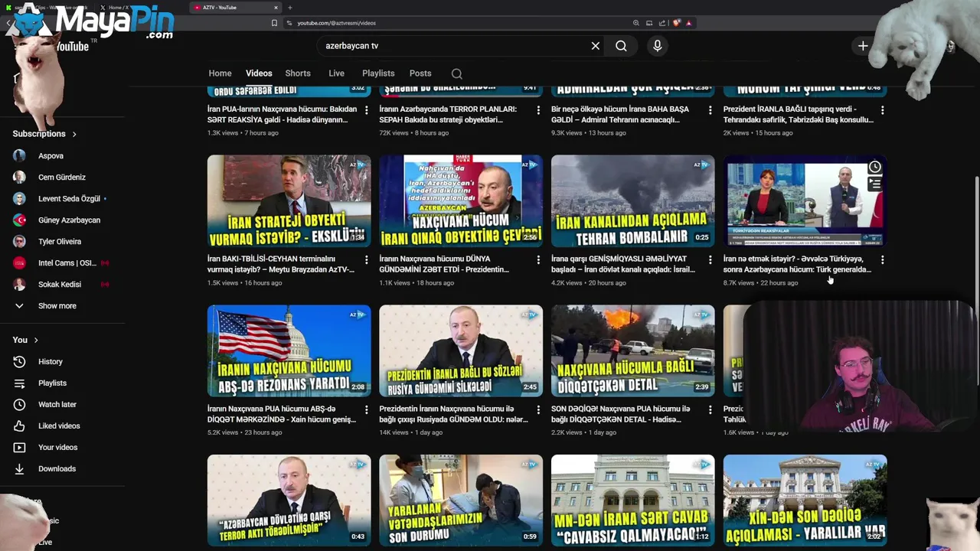Image resolution: width=980 pixels, height=551 pixels.
Task: Open options menu for Admiral Tehranın video
Action: point(710,110)
